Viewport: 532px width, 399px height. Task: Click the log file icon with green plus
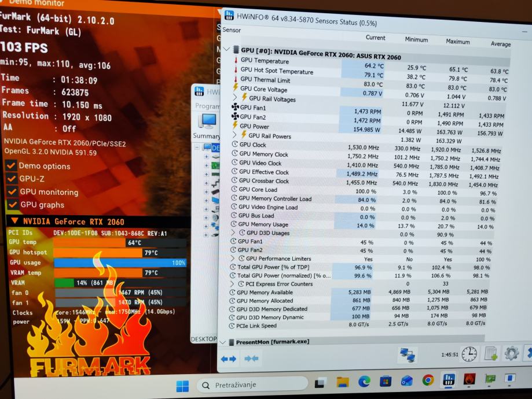tap(490, 353)
